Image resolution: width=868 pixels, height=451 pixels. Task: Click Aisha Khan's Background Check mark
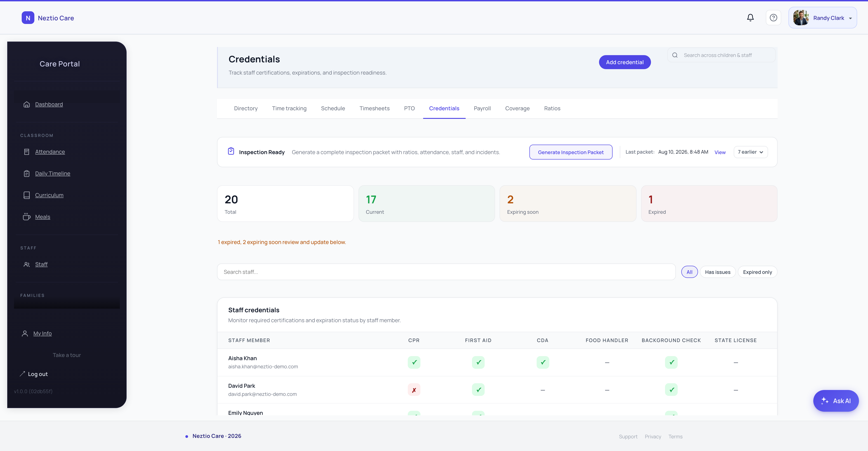(671, 362)
